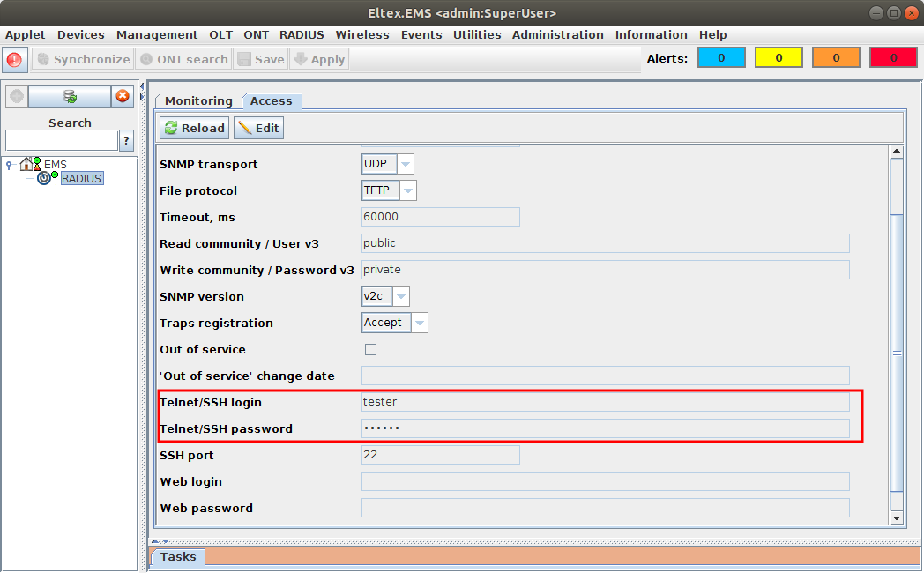Reload the access settings

tap(195, 128)
